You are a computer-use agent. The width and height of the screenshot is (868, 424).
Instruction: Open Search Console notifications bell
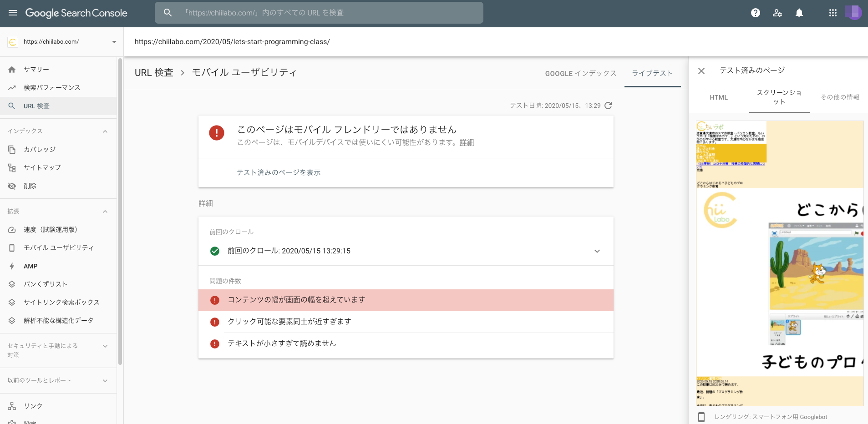coord(799,13)
